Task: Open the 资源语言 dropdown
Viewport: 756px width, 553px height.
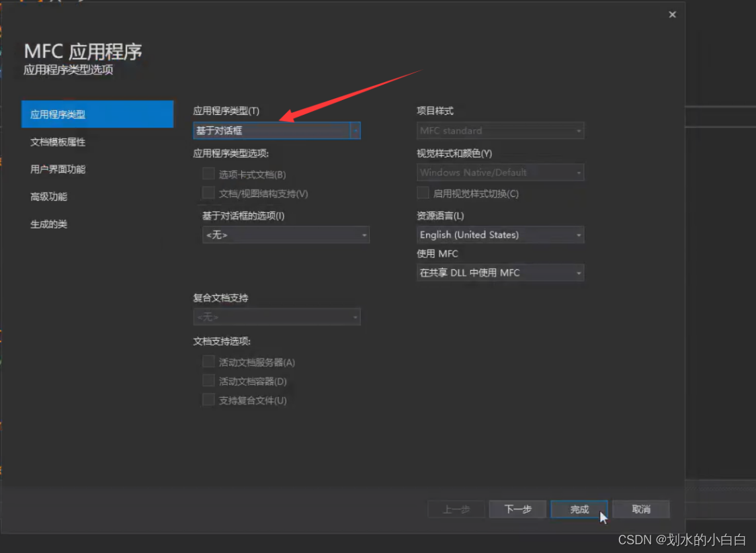Action: (x=500, y=235)
